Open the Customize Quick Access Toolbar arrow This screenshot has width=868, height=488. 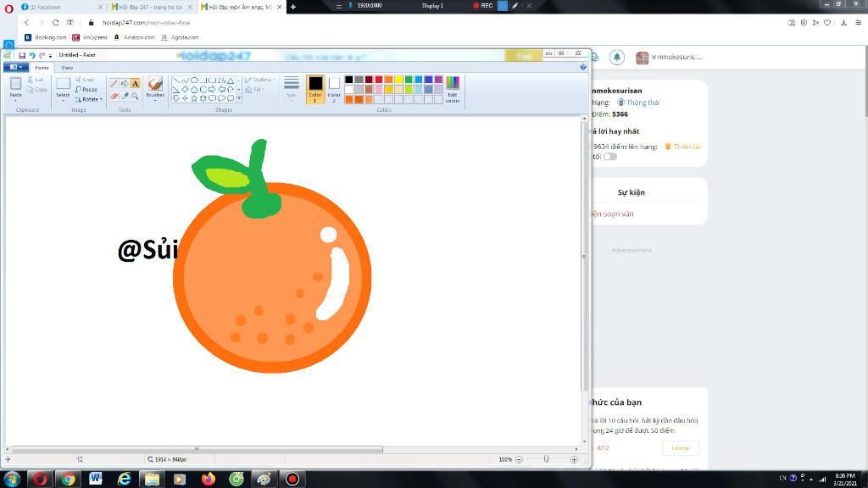pyautogui.click(x=50, y=55)
